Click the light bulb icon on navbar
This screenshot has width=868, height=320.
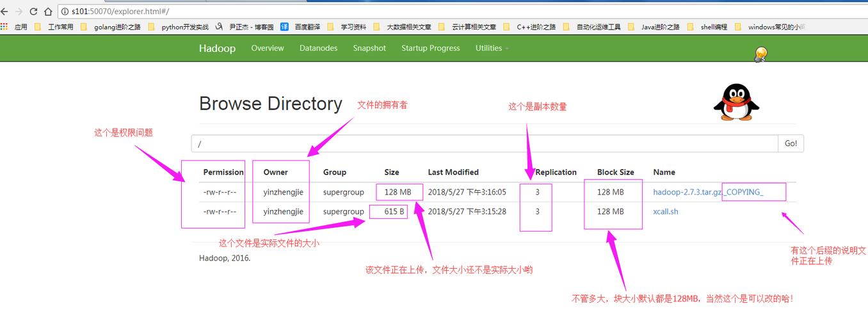(760, 54)
